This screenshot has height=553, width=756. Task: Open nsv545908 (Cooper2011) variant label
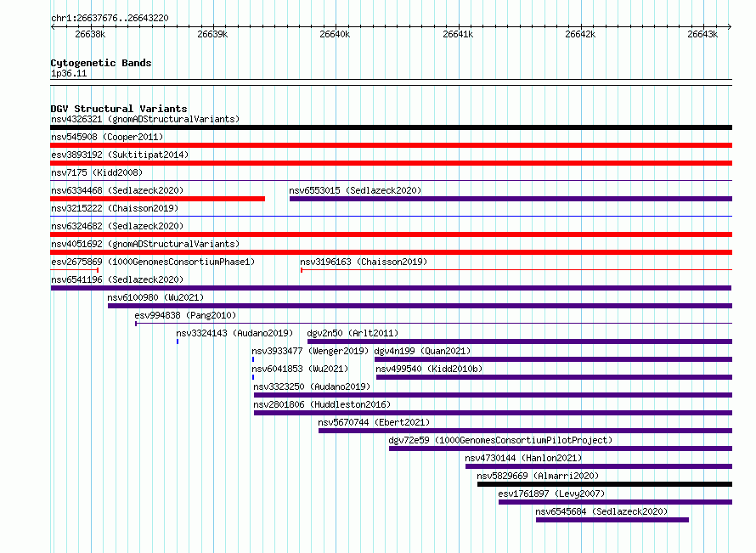(107, 137)
